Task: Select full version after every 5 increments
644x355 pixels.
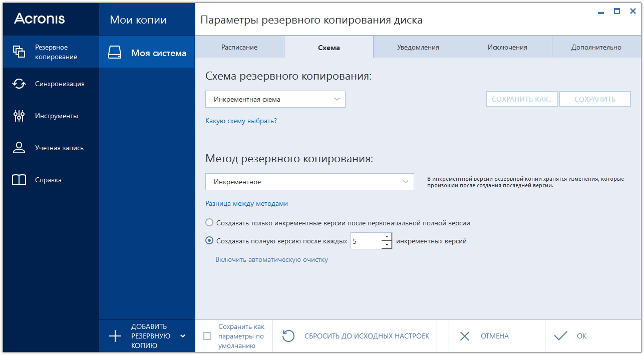Action: (209, 240)
